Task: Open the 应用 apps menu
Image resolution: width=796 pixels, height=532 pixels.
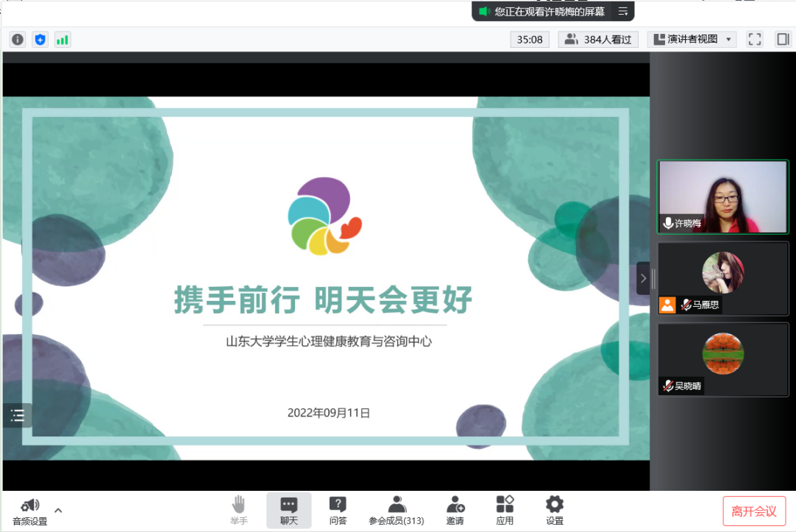Action: (505, 511)
